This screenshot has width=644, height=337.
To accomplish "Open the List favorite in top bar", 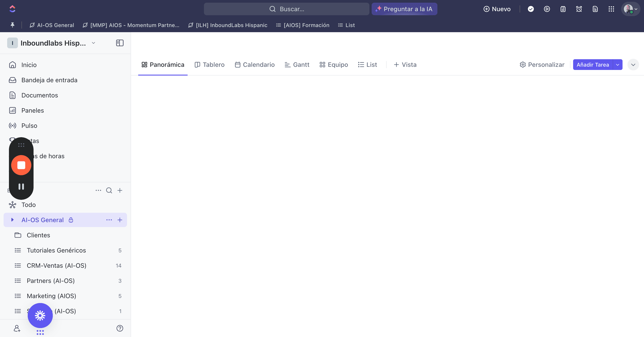I will coord(346,25).
